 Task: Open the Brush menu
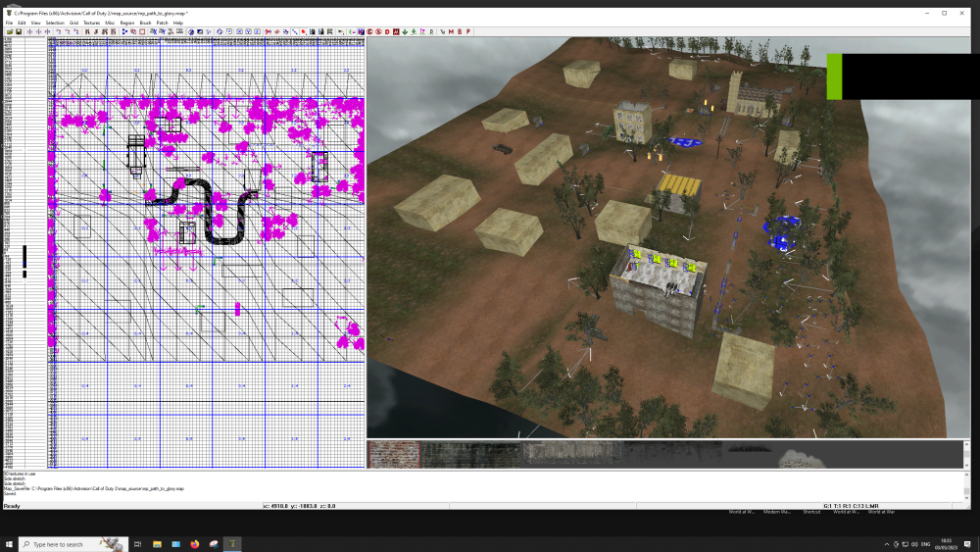click(x=146, y=23)
